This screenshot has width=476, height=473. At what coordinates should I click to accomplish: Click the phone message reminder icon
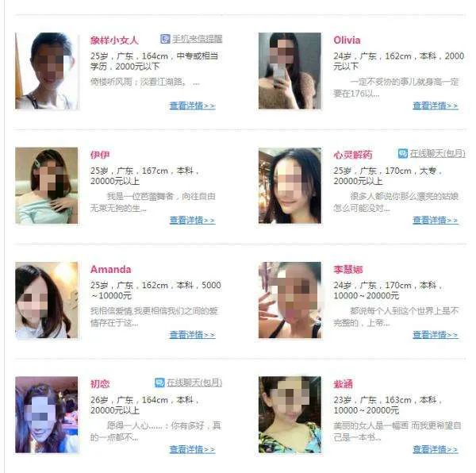point(165,39)
